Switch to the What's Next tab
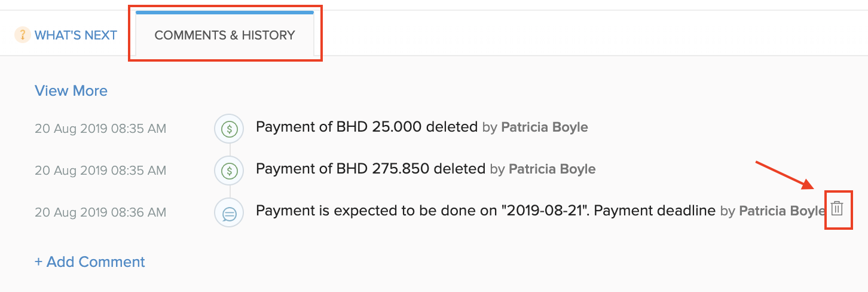868x292 pixels. tap(75, 35)
